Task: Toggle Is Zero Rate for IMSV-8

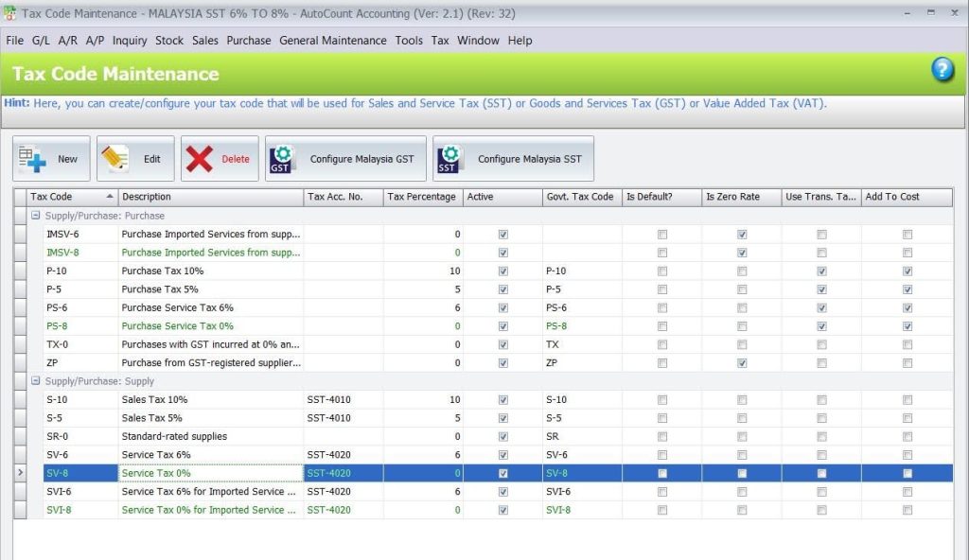Action: pos(742,252)
